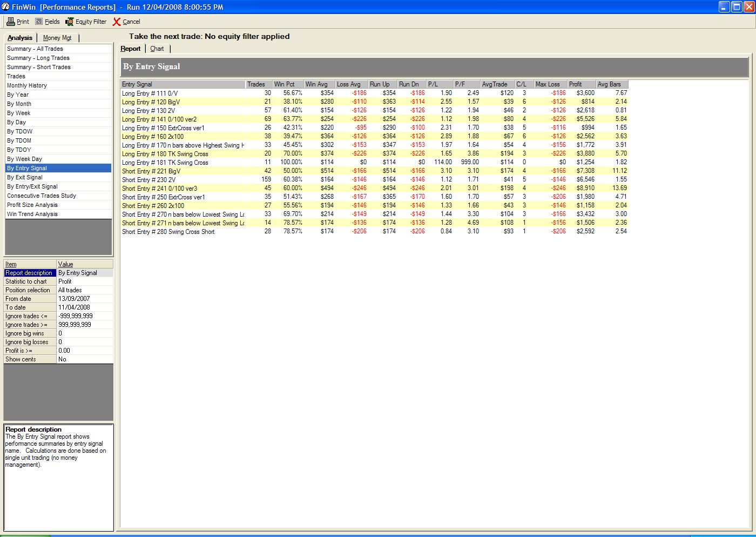Viewport: 756px width, 537px height.
Task: Open Win Trend Analysis report
Action: coord(32,214)
